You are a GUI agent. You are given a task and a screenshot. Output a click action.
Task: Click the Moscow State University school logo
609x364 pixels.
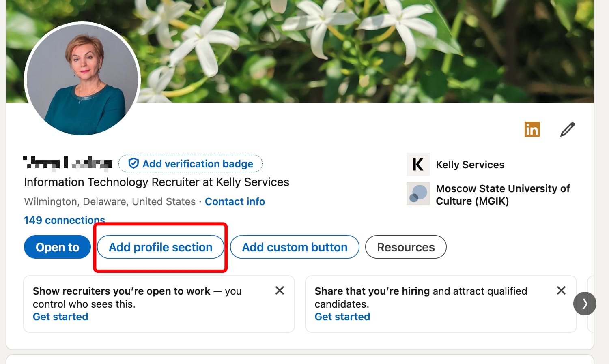(418, 193)
